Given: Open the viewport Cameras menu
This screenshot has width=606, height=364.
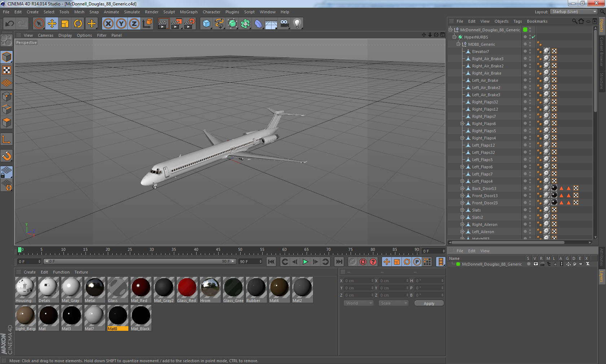Looking at the screenshot, I should pos(45,35).
